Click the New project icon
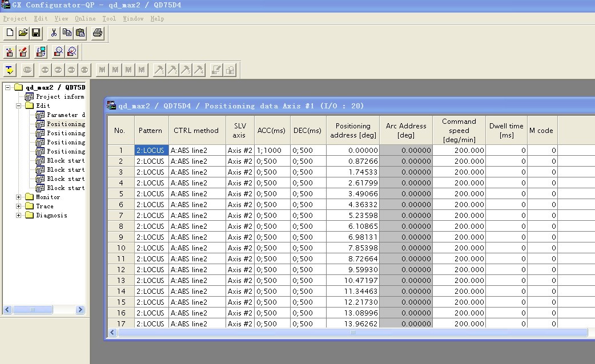595x364 pixels. (10, 33)
